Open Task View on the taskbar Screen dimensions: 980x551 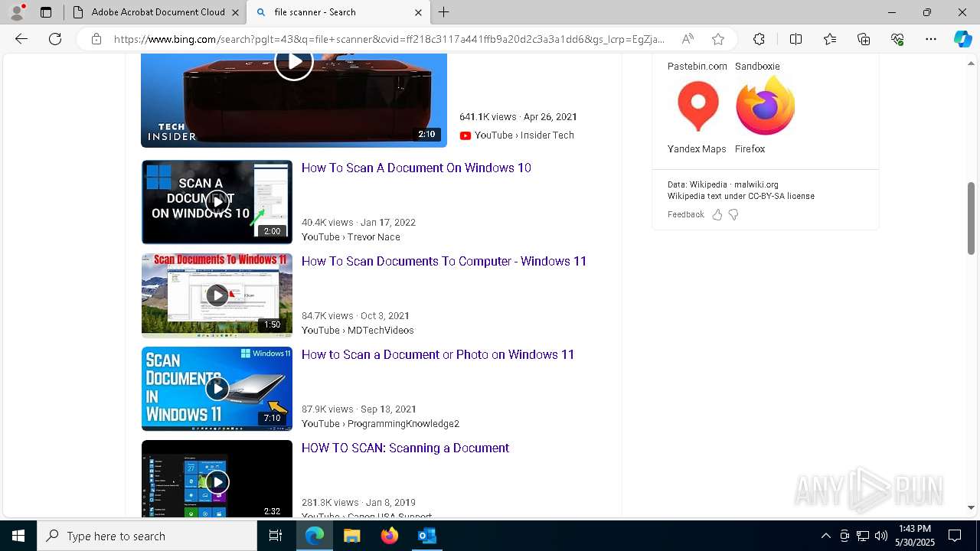[x=276, y=536]
